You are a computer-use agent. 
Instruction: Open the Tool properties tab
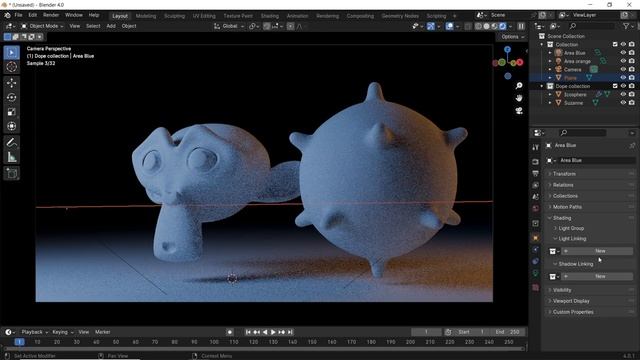point(536,147)
